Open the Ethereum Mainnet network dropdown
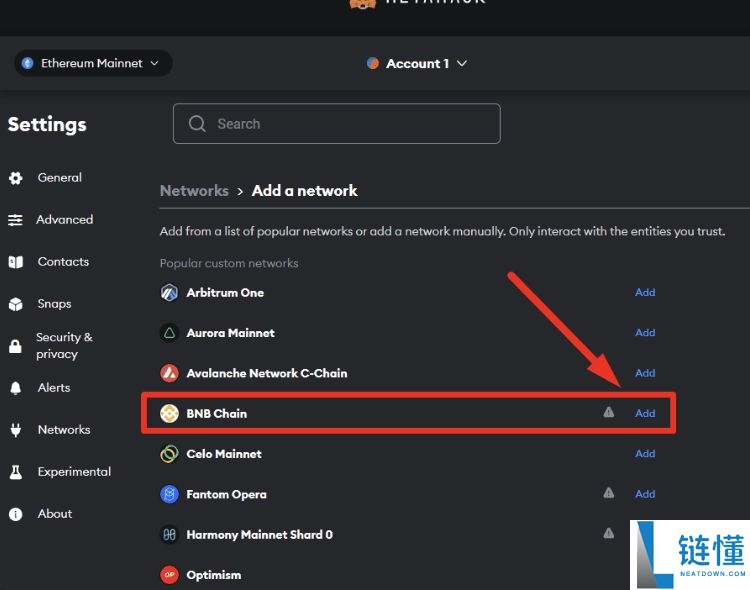The image size is (750, 590). (x=93, y=63)
